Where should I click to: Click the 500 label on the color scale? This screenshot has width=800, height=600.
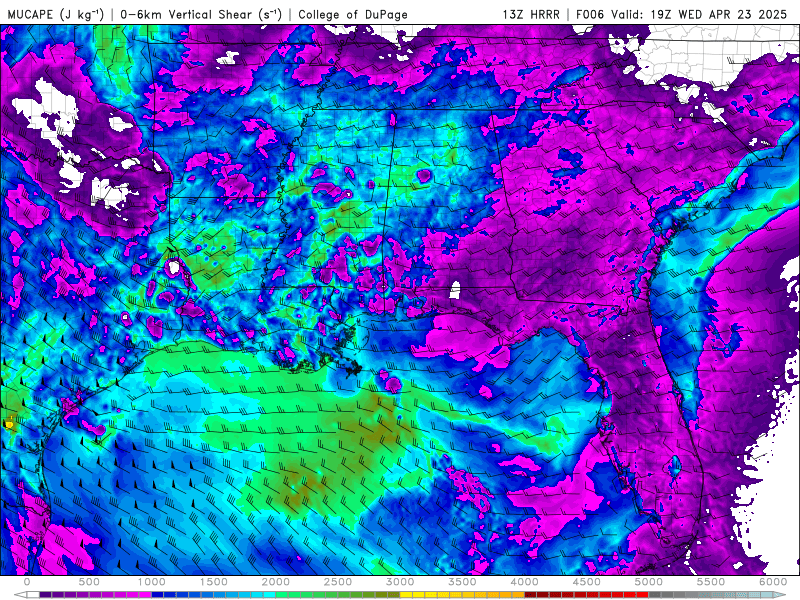(x=89, y=582)
